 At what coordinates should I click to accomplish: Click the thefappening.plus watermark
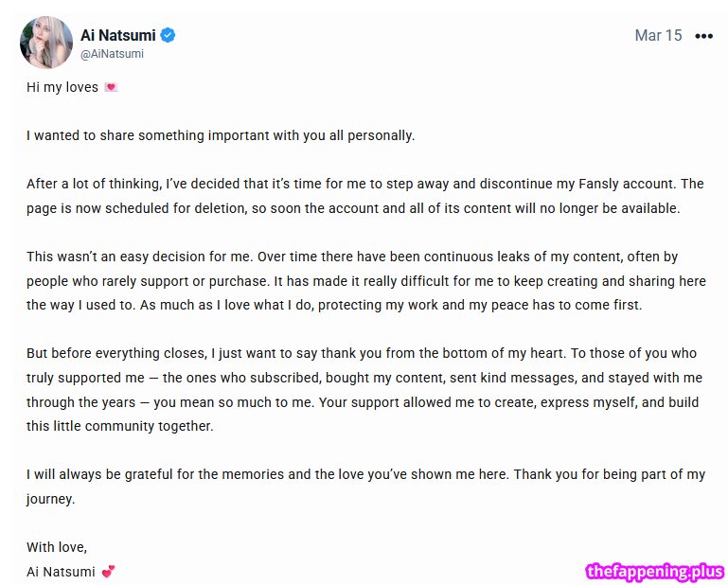tap(654, 571)
